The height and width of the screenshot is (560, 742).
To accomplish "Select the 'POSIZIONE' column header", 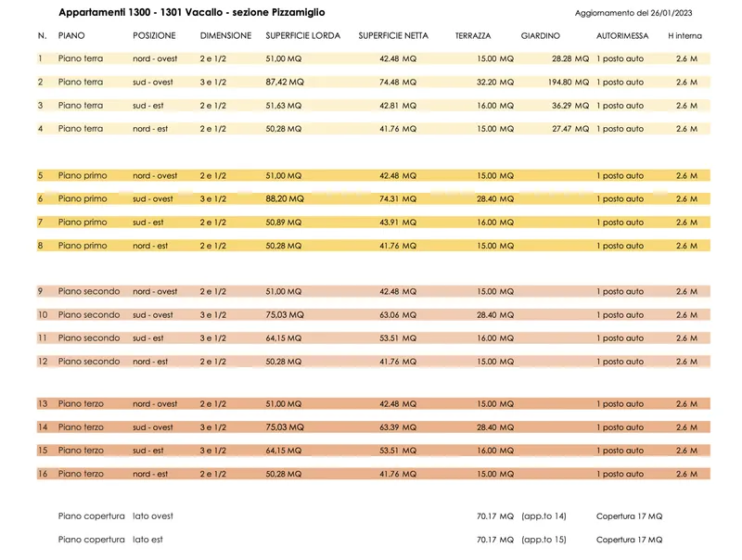I will click(154, 35).
